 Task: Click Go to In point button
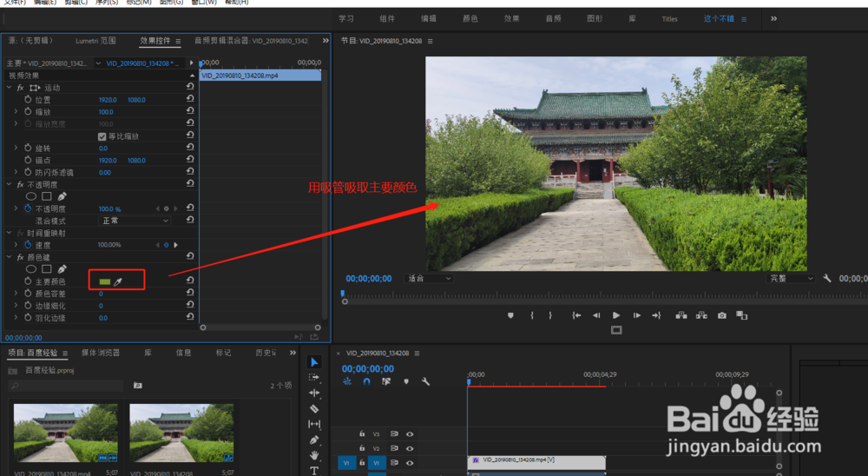pyautogui.click(x=576, y=315)
